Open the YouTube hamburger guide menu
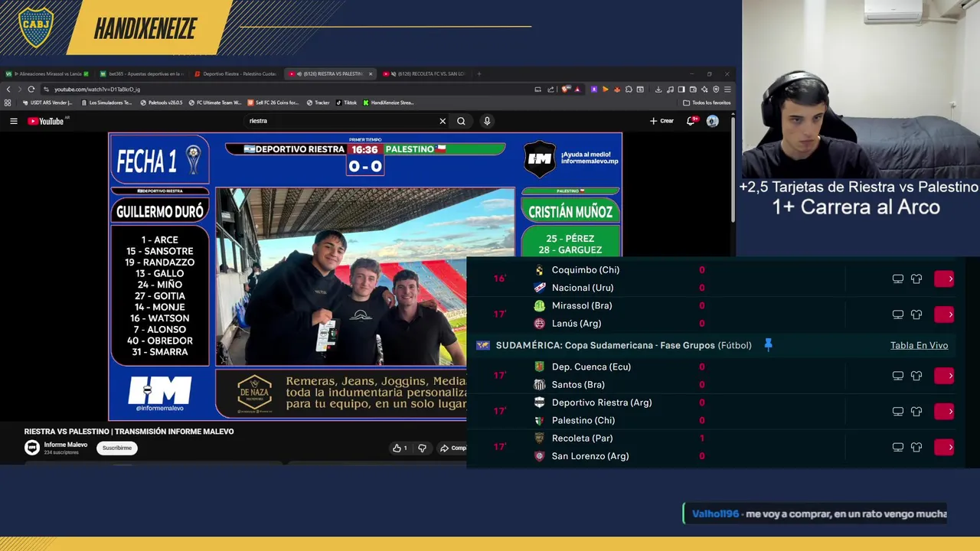Screen dimensions: 980x551 coord(13,121)
